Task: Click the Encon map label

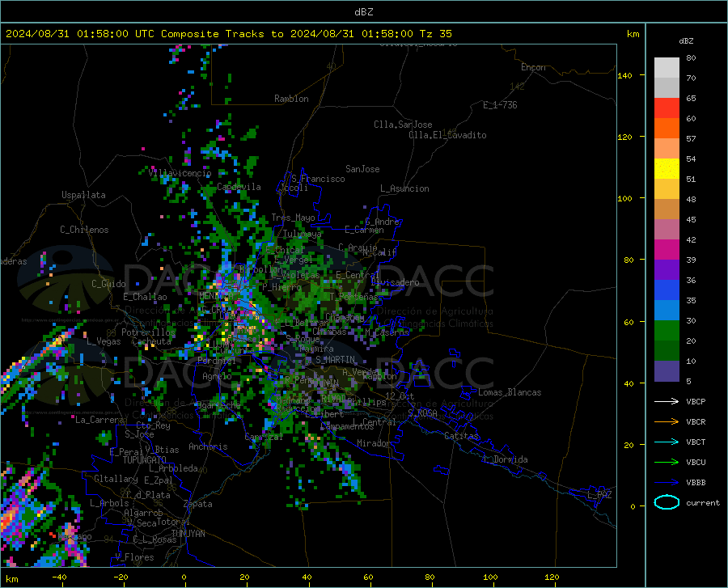Action: [533, 67]
